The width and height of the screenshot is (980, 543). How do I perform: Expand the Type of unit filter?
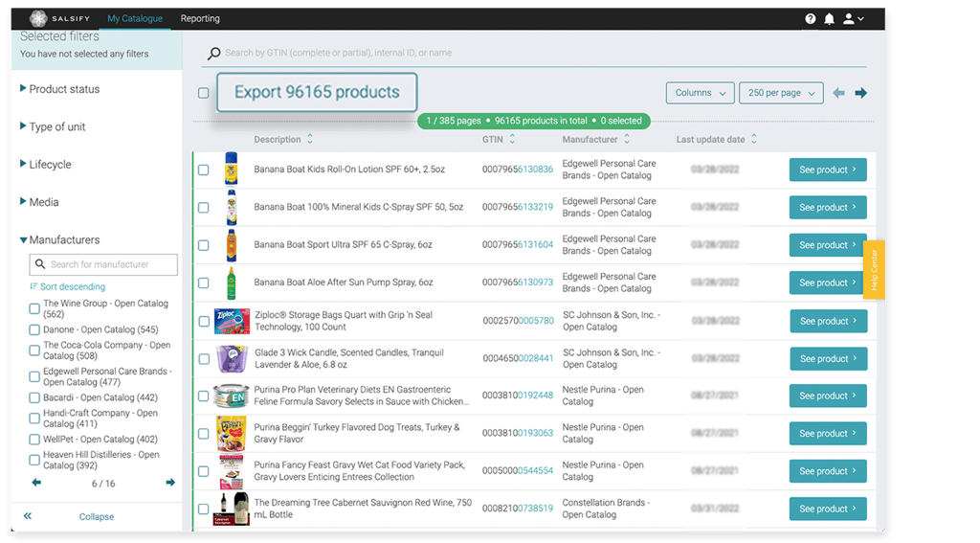click(53, 126)
